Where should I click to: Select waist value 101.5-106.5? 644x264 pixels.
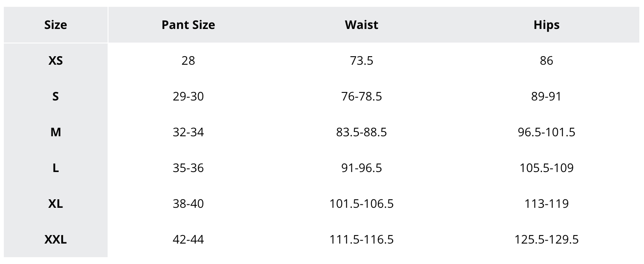(x=361, y=204)
